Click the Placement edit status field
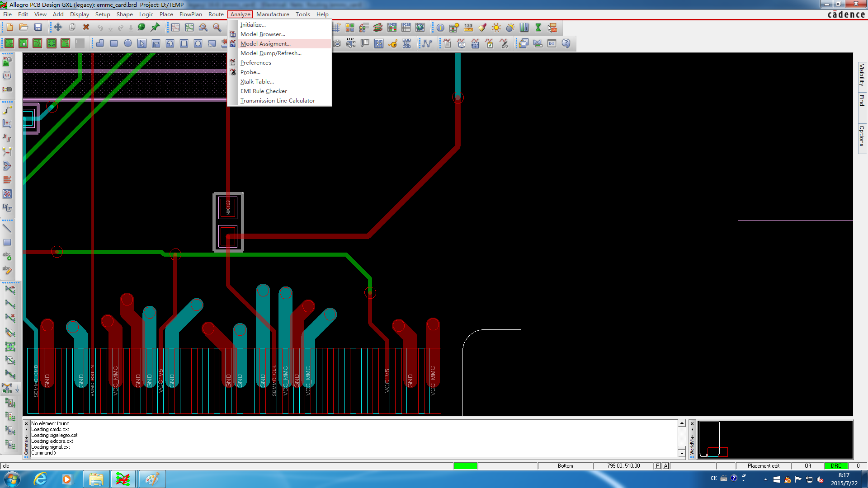This screenshot has width=868, height=488. click(763, 466)
